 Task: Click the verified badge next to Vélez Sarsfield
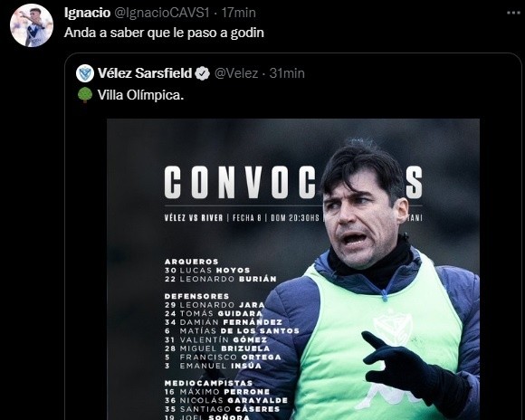coord(202,73)
